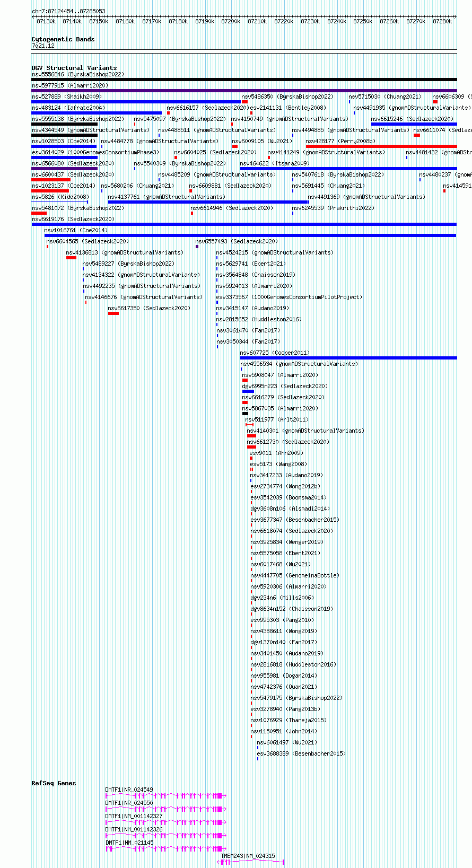Click the nsv4447705 (GenomeinaBottle) label
Image resolution: width=472 pixels, height=868 pixels.
[x=295, y=575]
